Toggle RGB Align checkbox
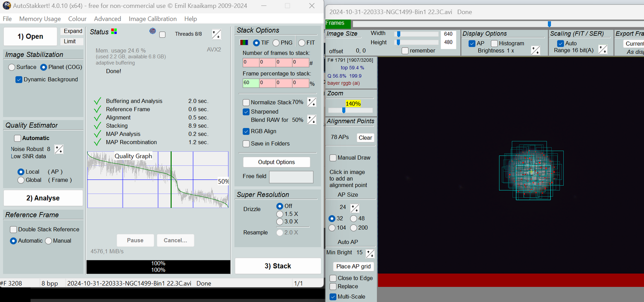 (246, 131)
